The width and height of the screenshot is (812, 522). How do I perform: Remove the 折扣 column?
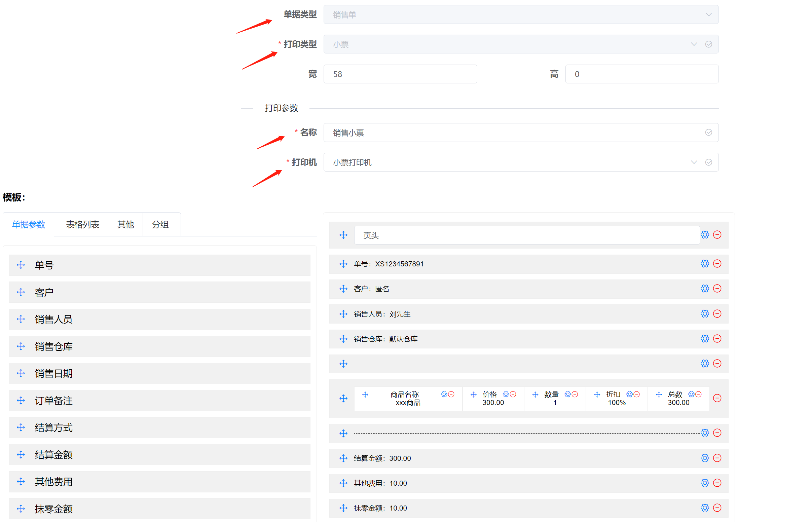pyautogui.click(x=636, y=394)
